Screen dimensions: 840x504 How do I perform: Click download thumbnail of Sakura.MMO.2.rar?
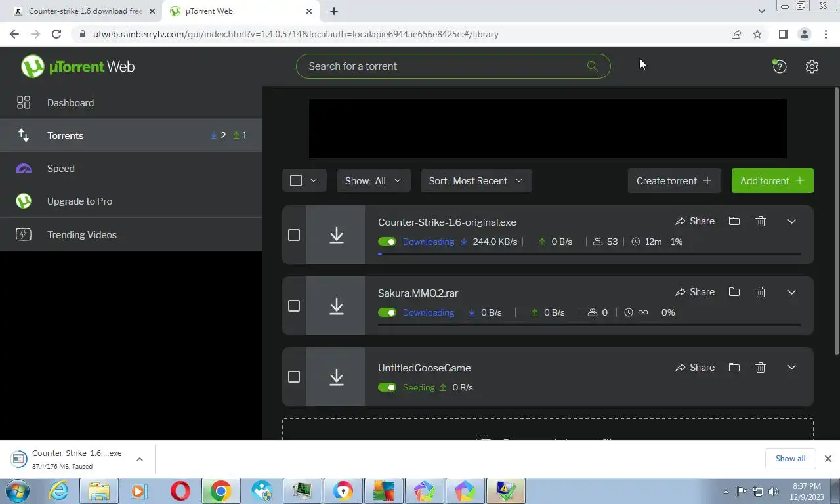click(336, 306)
